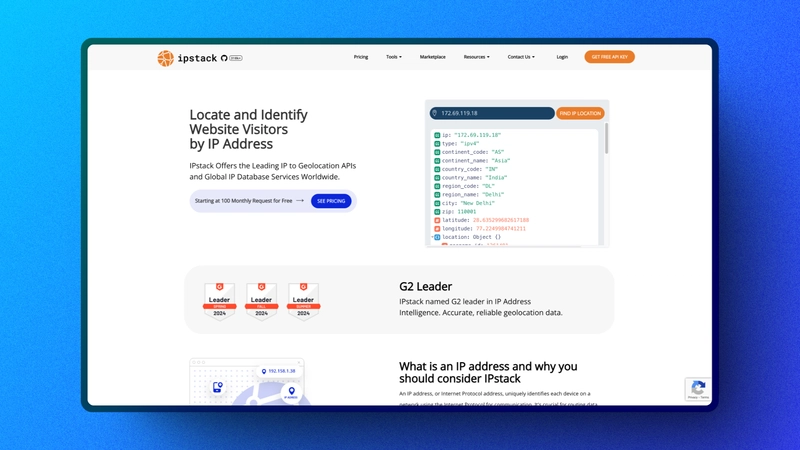Image resolution: width=800 pixels, height=450 pixels.
Task: Click the country_name value "India"
Action: click(x=496, y=178)
